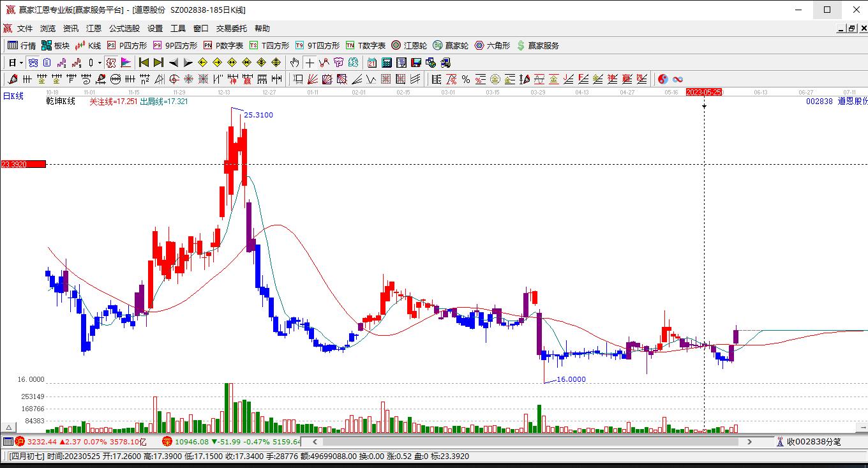The width and height of the screenshot is (868, 468).
Task: Click the 25.3100 high price label
Action: click(x=258, y=115)
